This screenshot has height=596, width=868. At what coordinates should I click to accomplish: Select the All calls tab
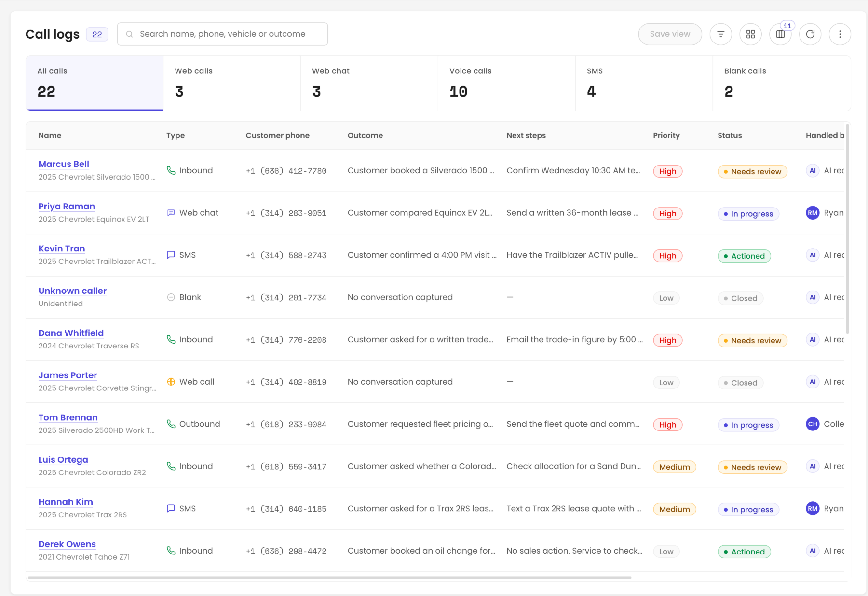click(x=95, y=83)
